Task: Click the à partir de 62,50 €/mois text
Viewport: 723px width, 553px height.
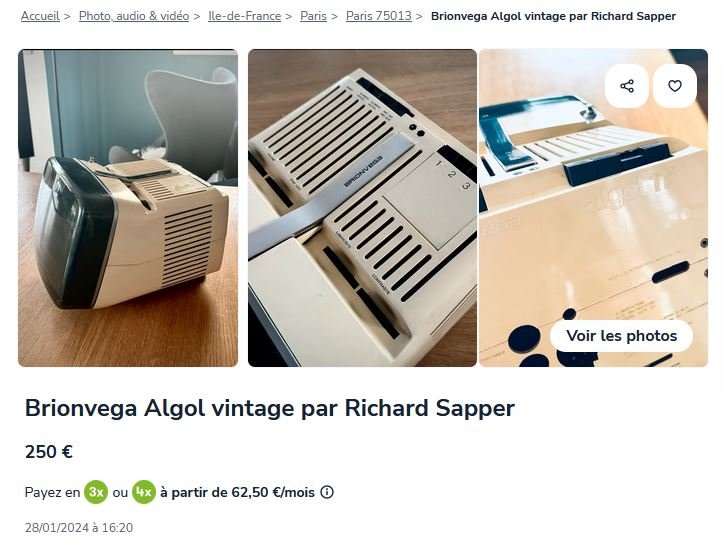Action: click(237, 492)
